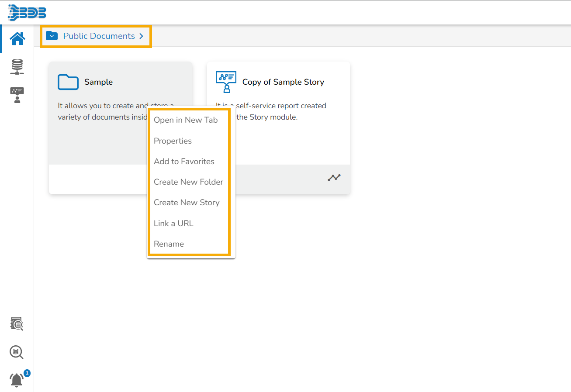The image size is (571, 392).
Task: Click the Copy of Sample Story icon
Action: [226, 82]
